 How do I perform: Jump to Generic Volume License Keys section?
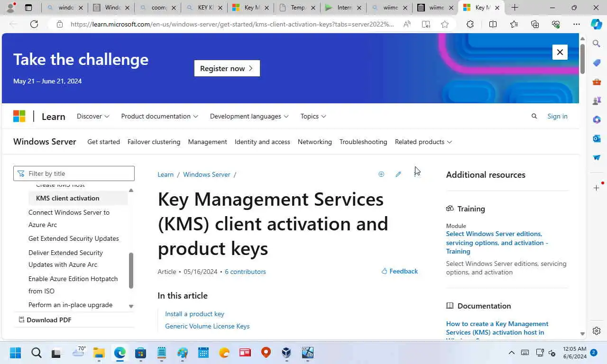pyautogui.click(x=207, y=326)
